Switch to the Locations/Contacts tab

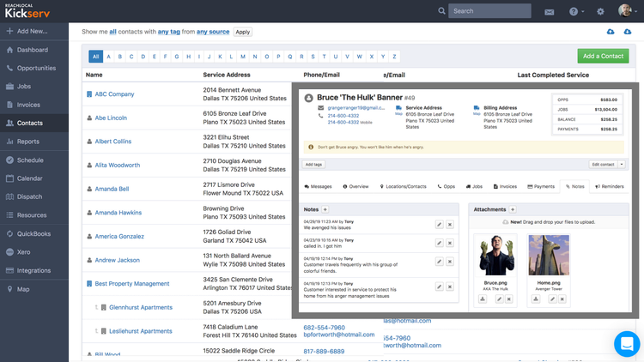(403, 186)
